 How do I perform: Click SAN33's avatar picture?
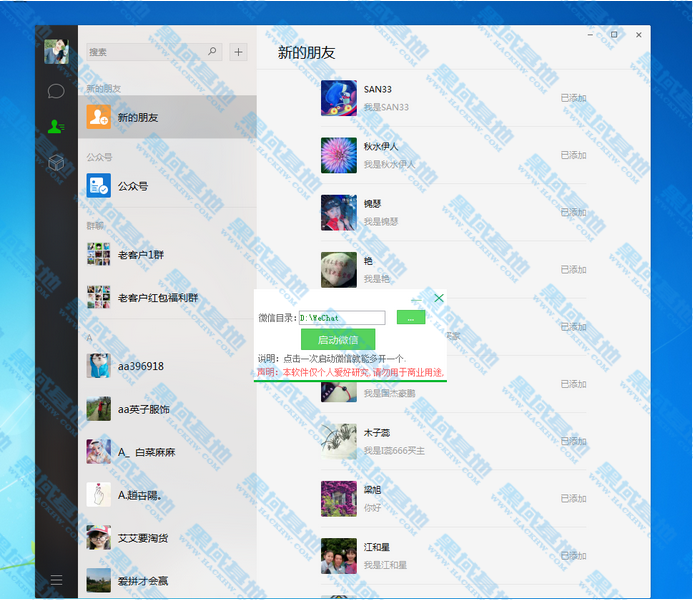click(x=339, y=98)
